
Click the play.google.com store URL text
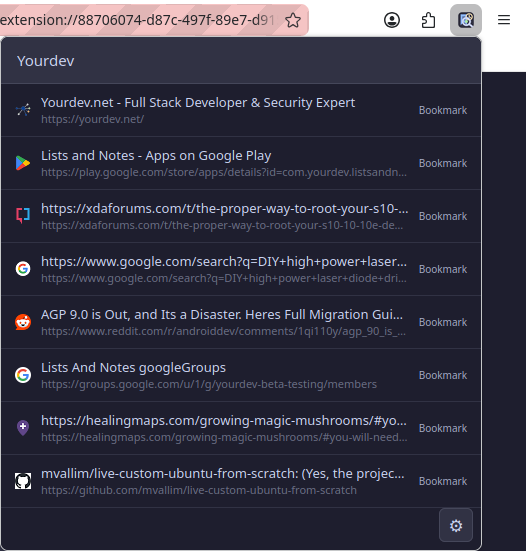coord(224,173)
